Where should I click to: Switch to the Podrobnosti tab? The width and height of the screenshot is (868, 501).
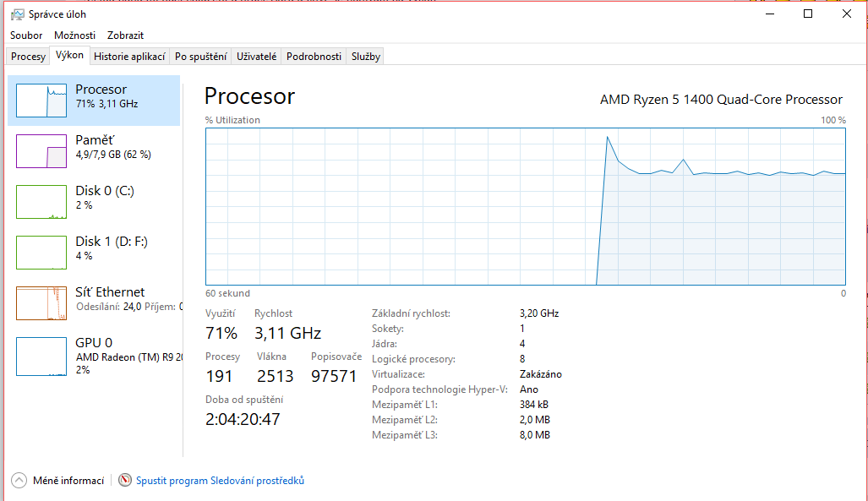(314, 57)
